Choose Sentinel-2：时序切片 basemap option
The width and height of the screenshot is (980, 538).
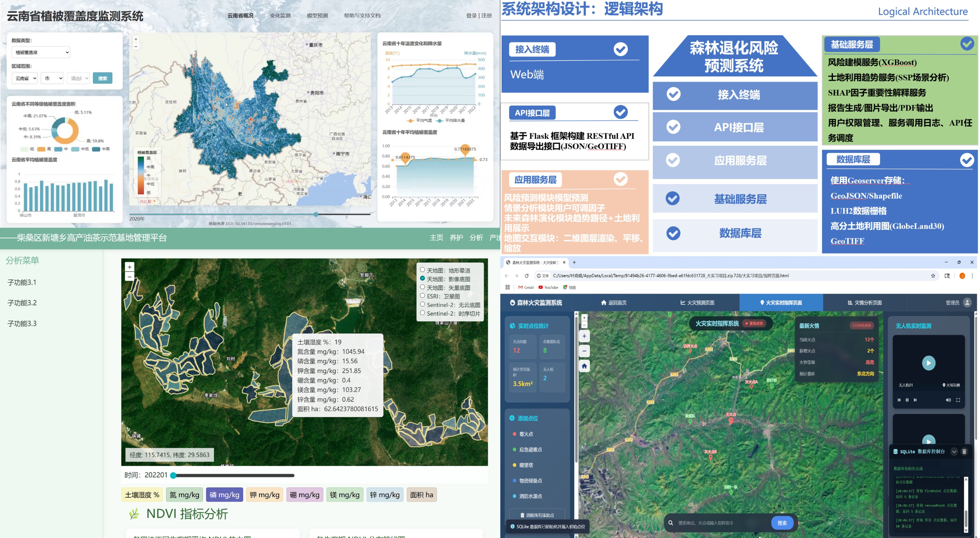click(422, 313)
